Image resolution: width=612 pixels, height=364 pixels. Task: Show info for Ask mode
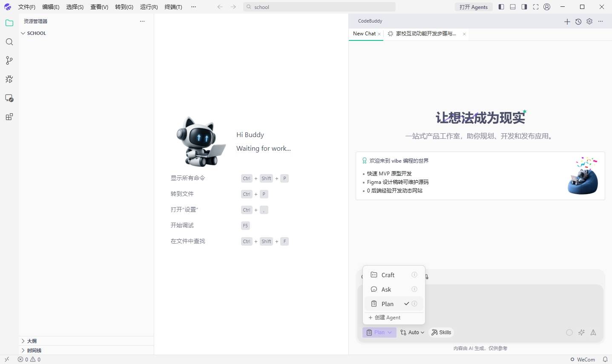[x=414, y=289]
